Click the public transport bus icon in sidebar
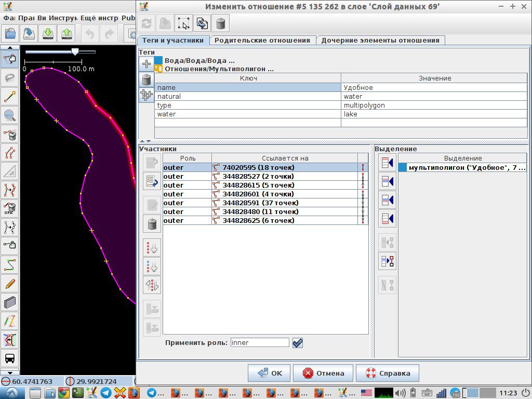This screenshot has width=532, height=399. (10, 358)
